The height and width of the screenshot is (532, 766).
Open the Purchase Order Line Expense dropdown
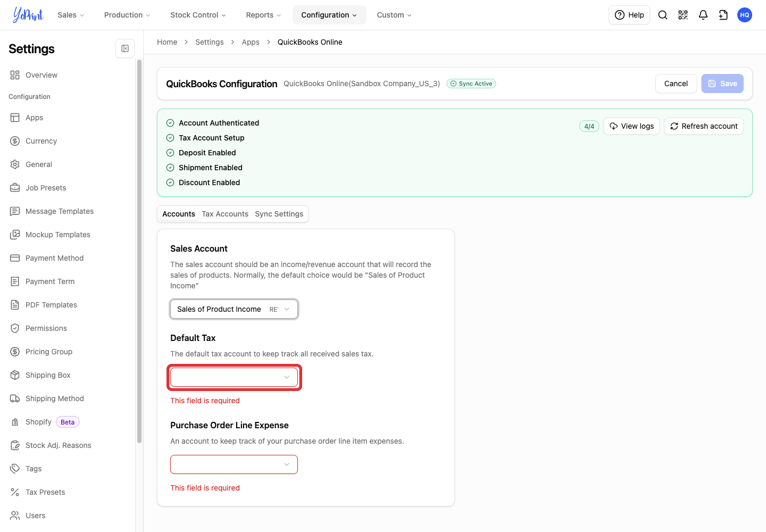[x=234, y=464]
